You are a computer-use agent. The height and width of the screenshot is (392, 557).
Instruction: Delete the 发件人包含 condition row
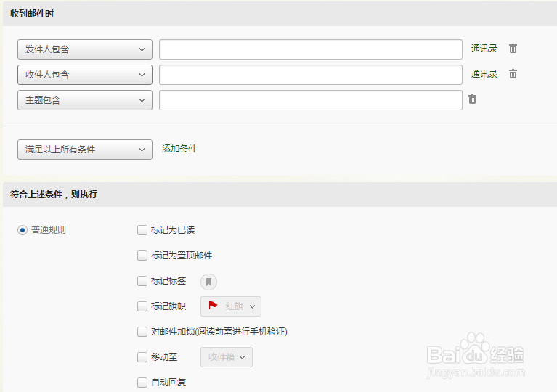(x=513, y=49)
